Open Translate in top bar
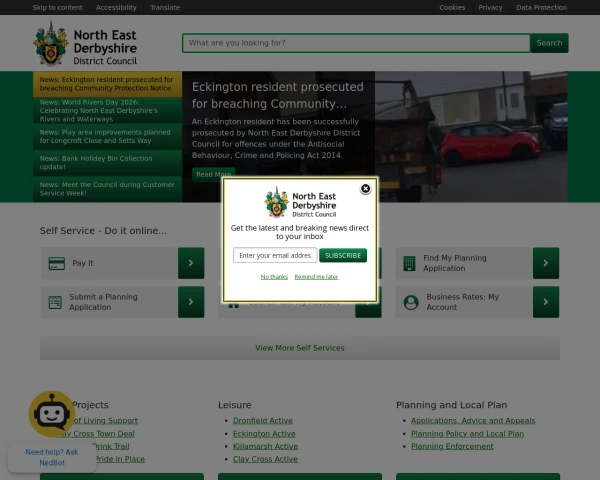 pos(165,8)
